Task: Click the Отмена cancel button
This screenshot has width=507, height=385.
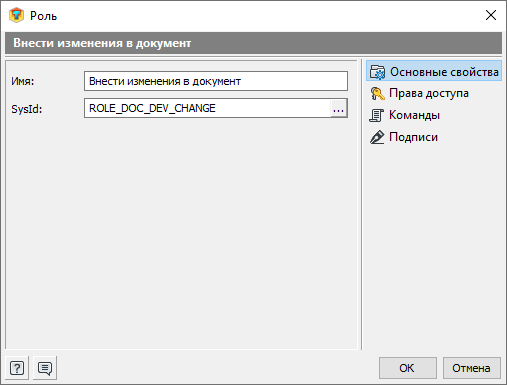Action: (472, 368)
